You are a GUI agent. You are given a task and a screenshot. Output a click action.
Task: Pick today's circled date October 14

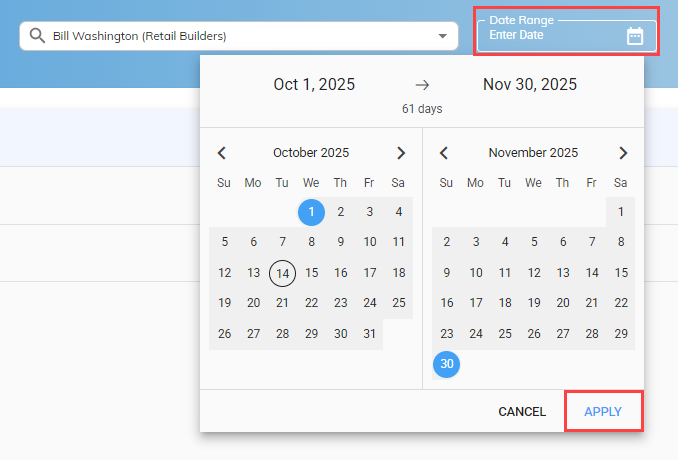tap(282, 273)
